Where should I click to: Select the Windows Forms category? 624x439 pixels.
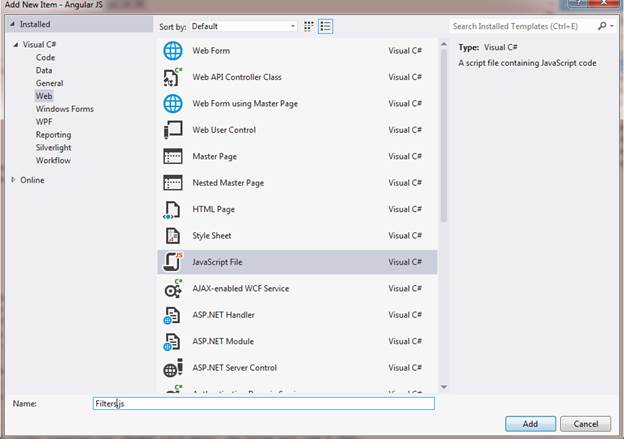64,109
